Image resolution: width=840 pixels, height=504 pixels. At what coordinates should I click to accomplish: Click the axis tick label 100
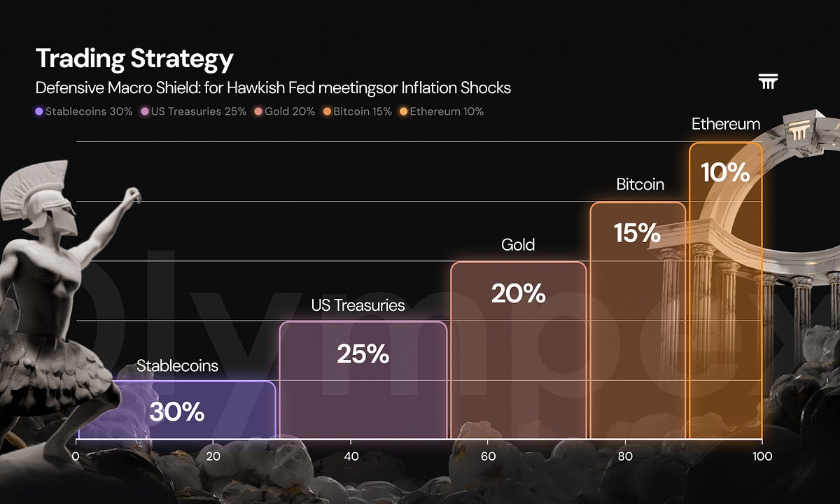pos(762,456)
